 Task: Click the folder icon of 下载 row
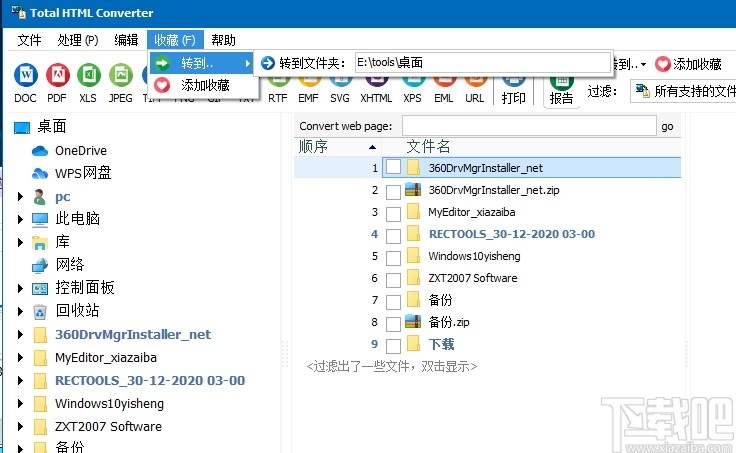click(413, 344)
